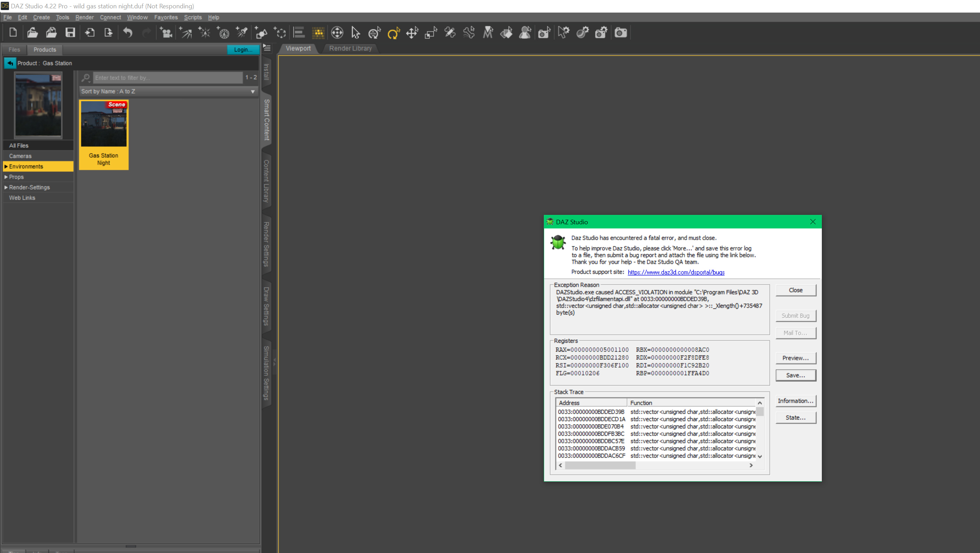
Task: Click the Gas Station product thumbnail
Action: pos(38,105)
